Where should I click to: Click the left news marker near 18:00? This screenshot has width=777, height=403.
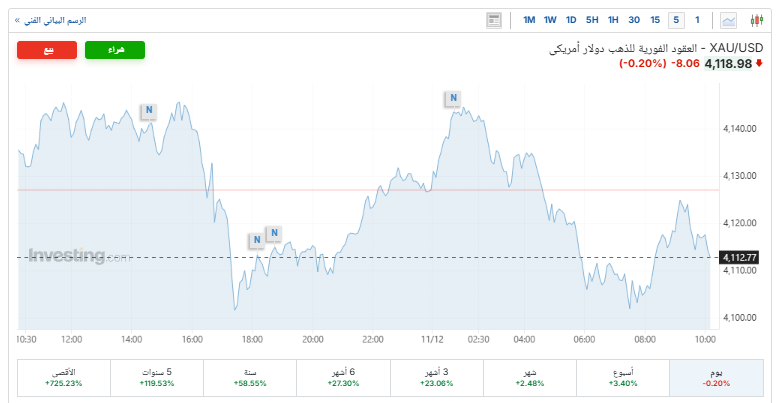tap(256, 239)
